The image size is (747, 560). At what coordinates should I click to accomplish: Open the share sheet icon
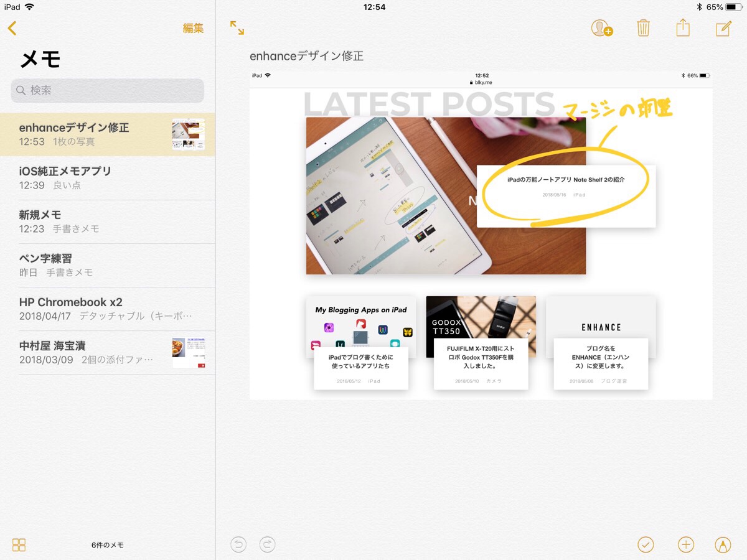[x=683, y=27]
